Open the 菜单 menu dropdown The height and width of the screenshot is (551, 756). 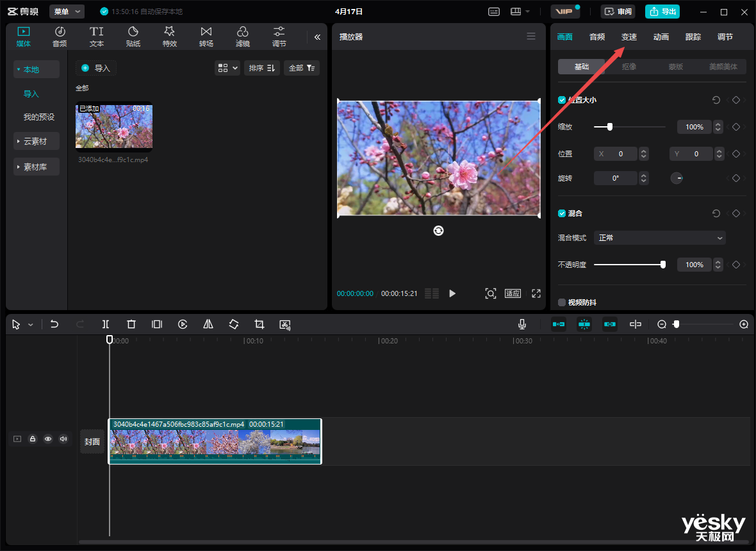point(67,12)
